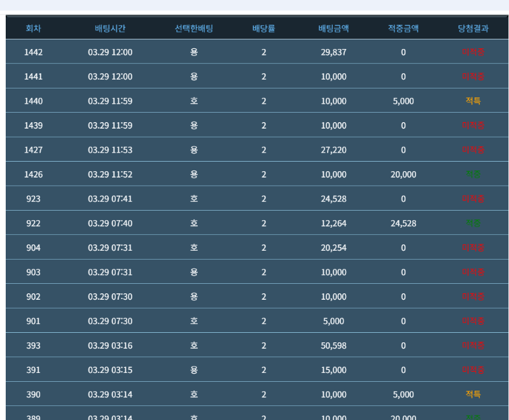The width and height of the screenshot is (509, 420).
Task: Click the 회차 column header
Action: (33, 29)
